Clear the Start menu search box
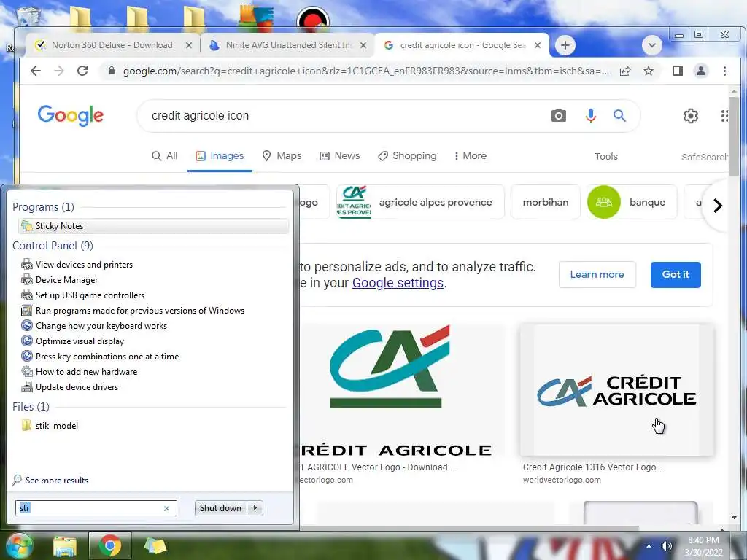747x560 pixels. [x=167, y=508]
